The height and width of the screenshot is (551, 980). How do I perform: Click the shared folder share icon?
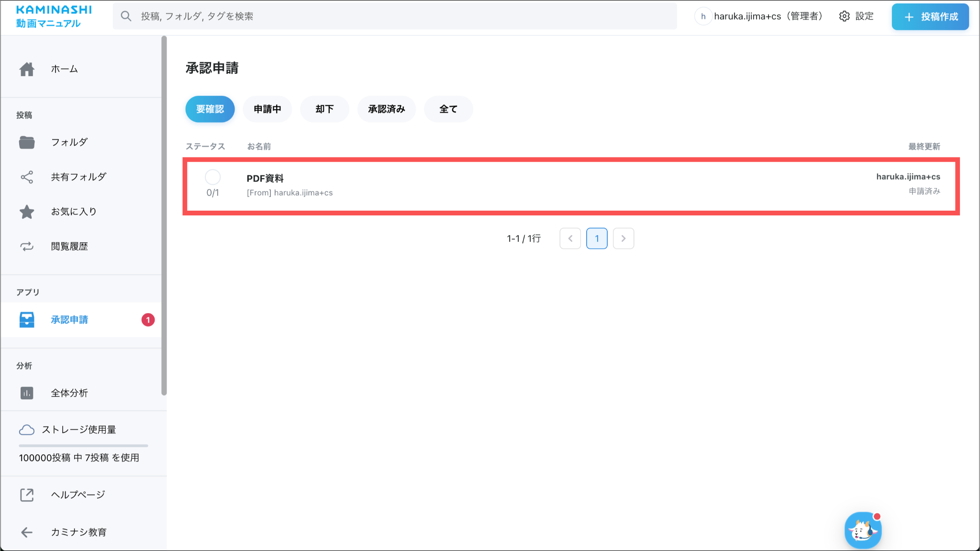(27, 177)
